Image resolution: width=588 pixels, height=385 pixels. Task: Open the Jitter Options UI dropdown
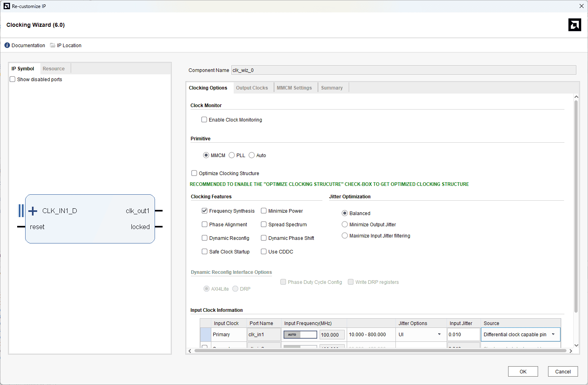439,335
